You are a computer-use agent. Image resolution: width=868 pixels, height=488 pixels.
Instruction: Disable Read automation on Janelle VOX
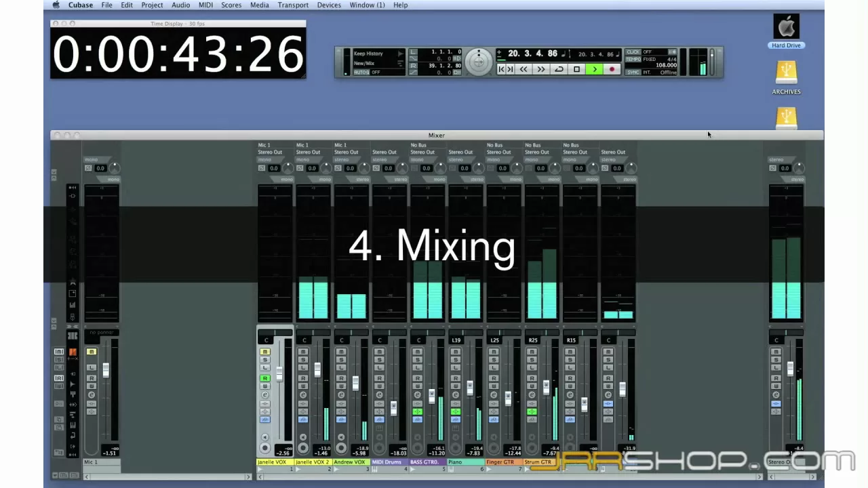click(x=265, y=378)
